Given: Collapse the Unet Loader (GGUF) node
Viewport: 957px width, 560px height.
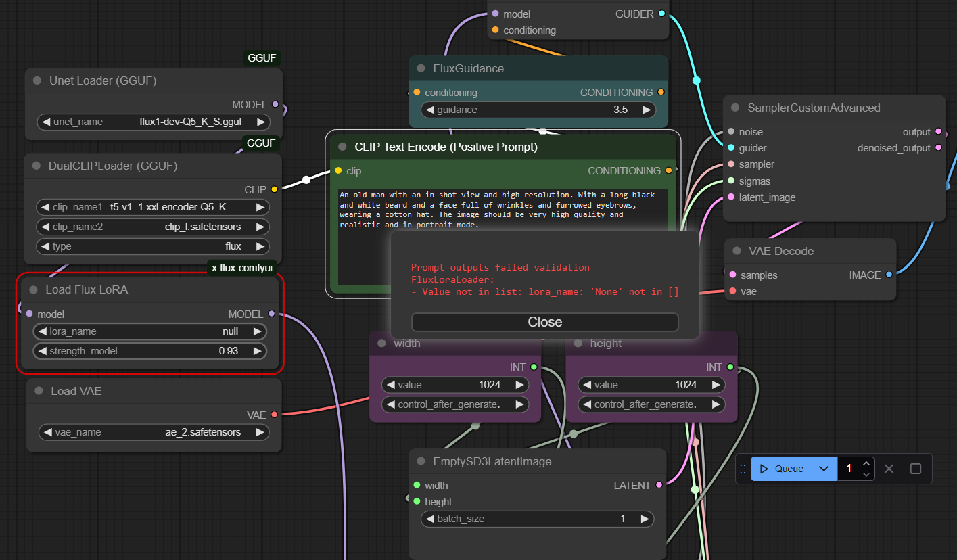Looking at the screenshot, I should [x=37, y=81].
